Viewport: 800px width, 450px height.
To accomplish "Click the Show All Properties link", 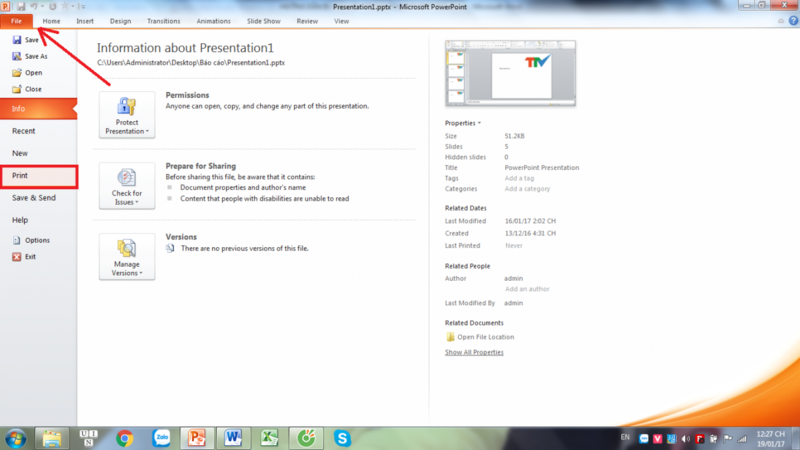I will tap(474, 352).
